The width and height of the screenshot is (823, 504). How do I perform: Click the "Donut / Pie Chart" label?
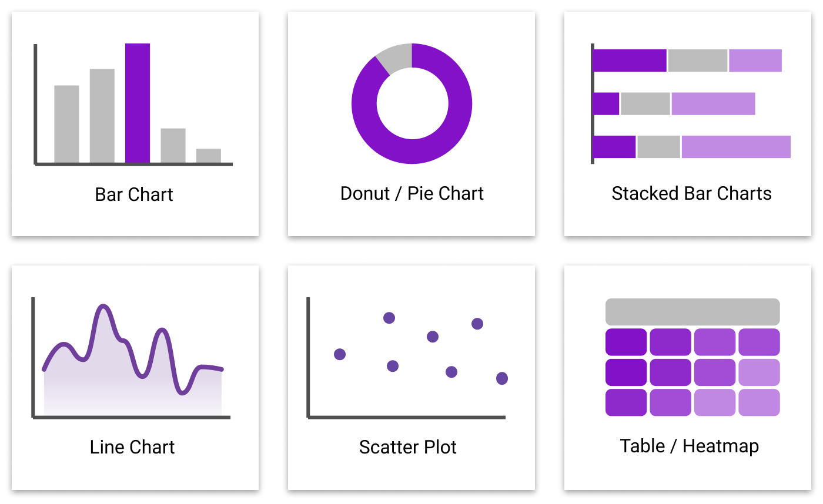point(411,193)
